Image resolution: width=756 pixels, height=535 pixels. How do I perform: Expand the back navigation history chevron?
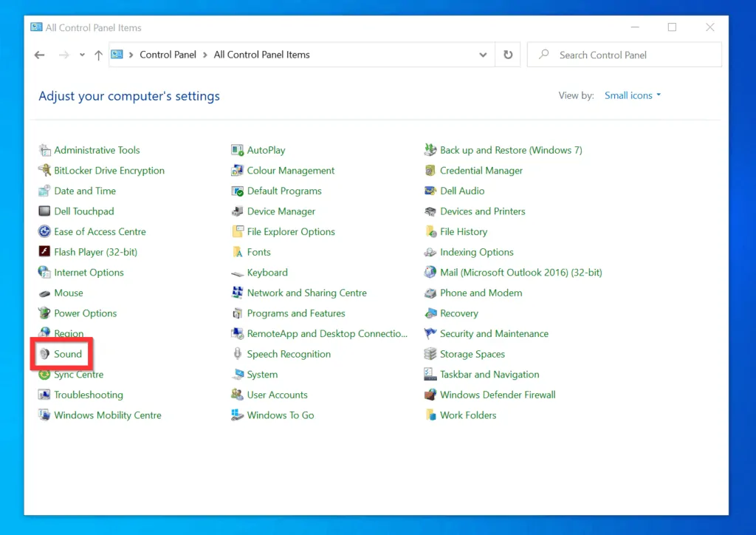[82, 54]
